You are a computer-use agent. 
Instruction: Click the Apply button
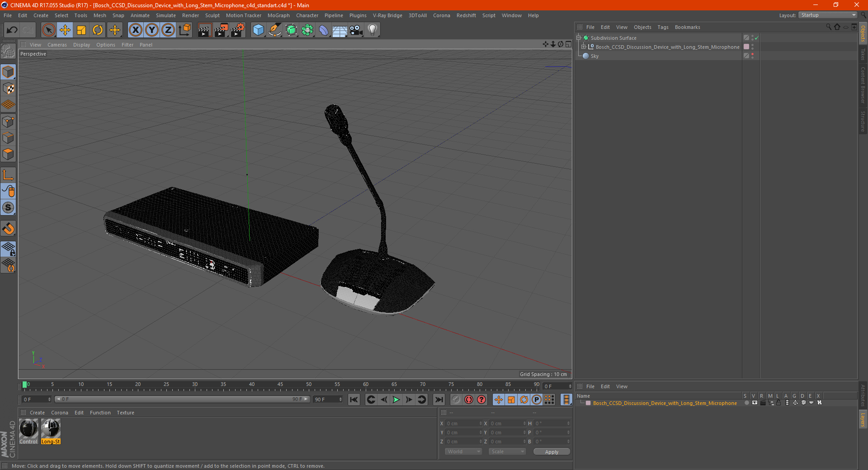pos(552,451)
